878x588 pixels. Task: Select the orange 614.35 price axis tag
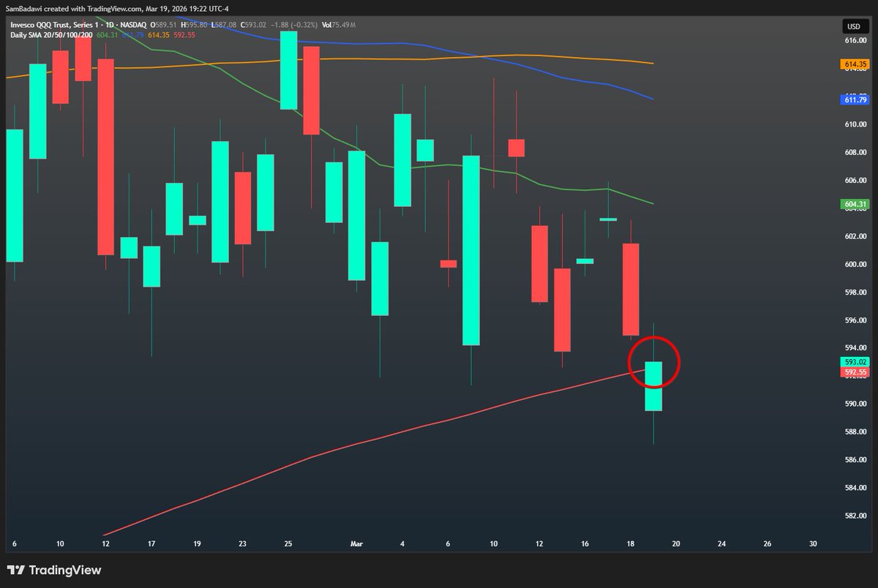[855, 65]
